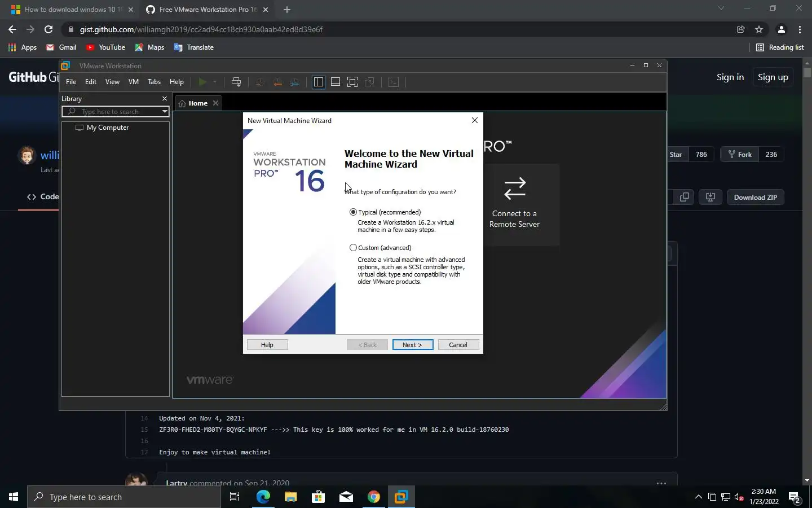
Task: Toggle the show library sidebar icon
Action: [x=319, y=82]
